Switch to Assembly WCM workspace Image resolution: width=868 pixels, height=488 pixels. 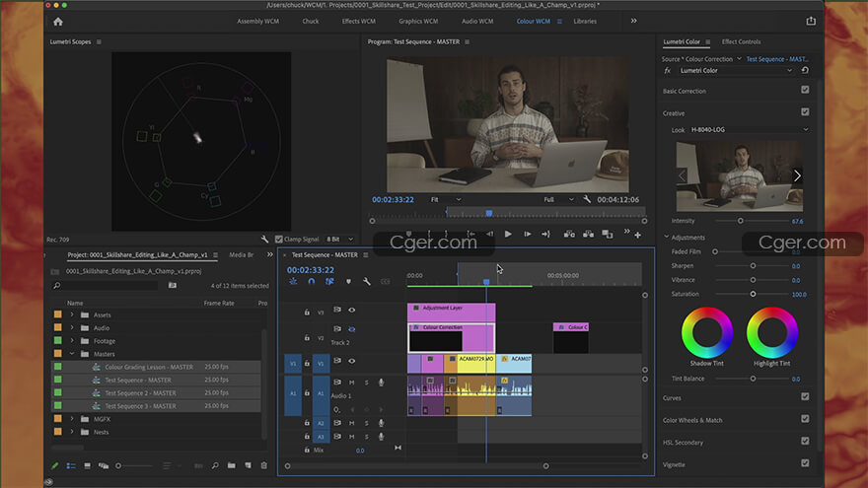pos(258,21)
